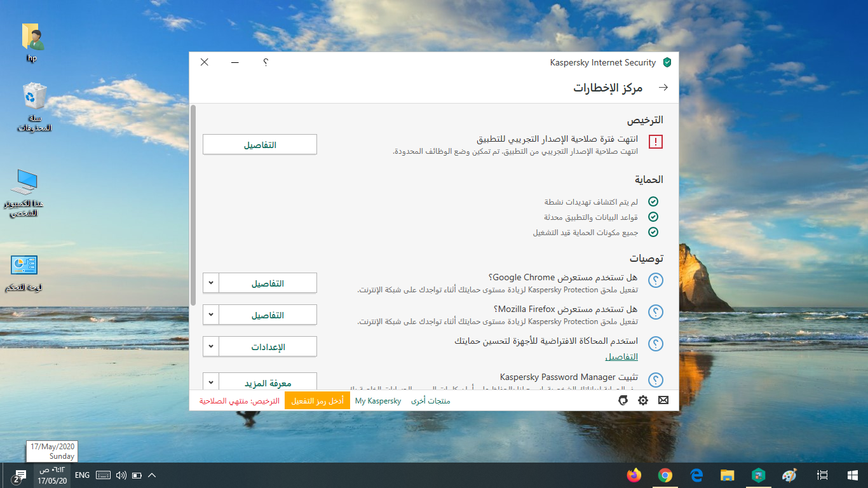868x488 pixels.
Task: Click the envelope notifications icon in Kaspersky
Action: [x=663, y=400]
